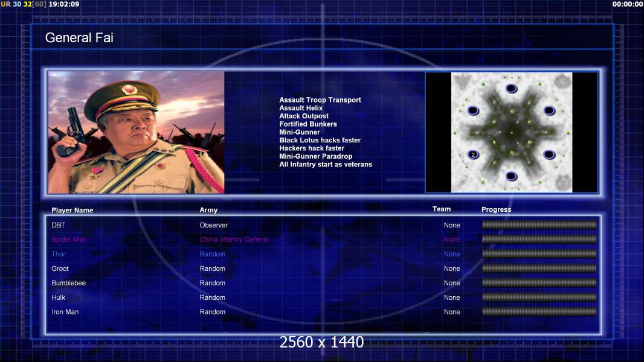Click Thor's loading progress bar
Viewport: 644px width, 362px height.
[539, 254]
